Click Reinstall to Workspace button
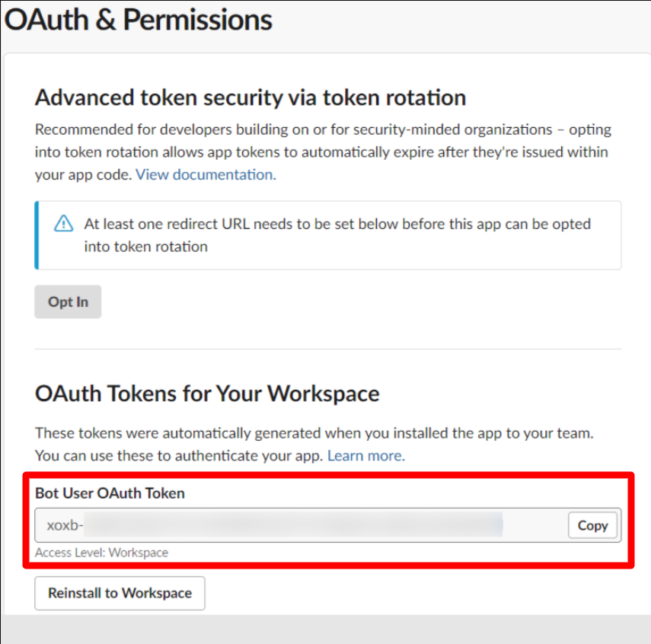The width and height of the screenshot is (651, 644). tap(120, 593)
